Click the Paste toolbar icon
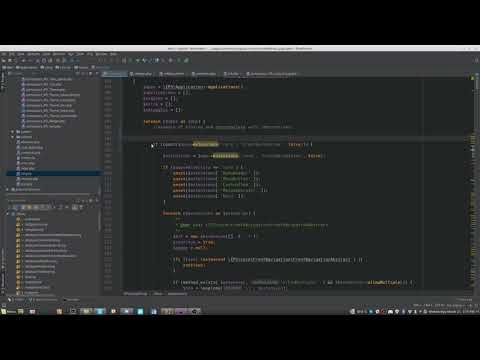This screenshot has width=480, height=360. [x=50, y=60]
